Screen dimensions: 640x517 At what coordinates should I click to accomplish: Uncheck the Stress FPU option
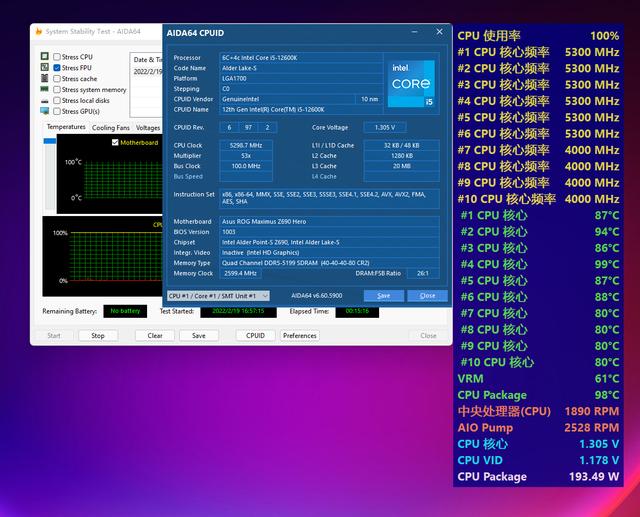tap(57, 68)
